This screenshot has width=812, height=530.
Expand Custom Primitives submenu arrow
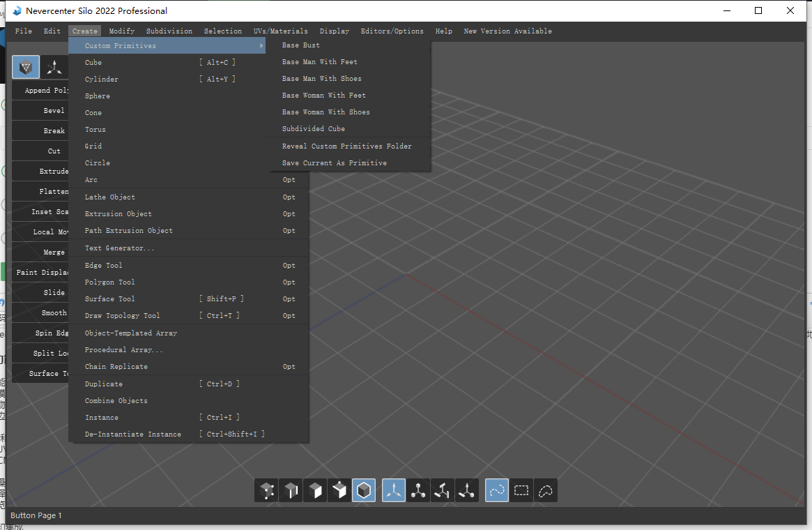(261, 45)
